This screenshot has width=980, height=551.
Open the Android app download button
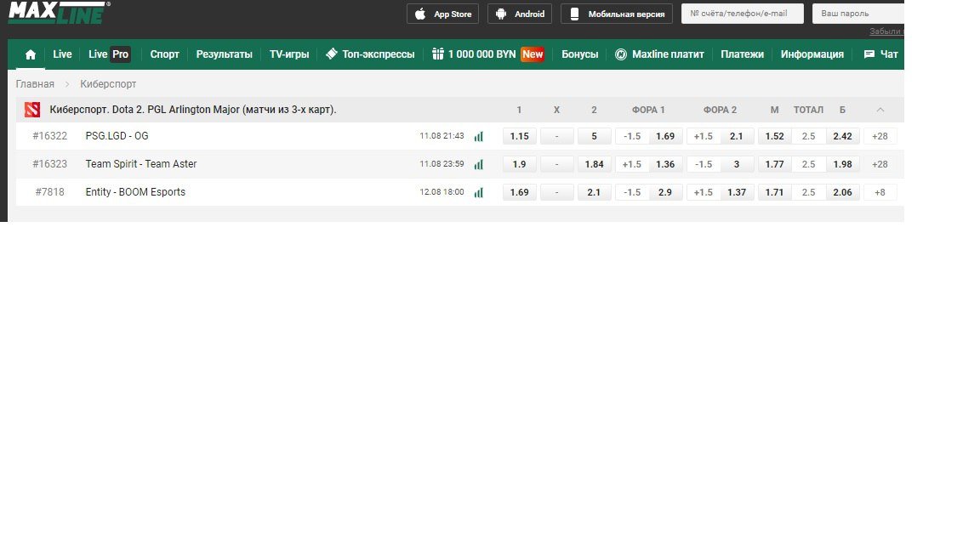(x=519, y=14)
